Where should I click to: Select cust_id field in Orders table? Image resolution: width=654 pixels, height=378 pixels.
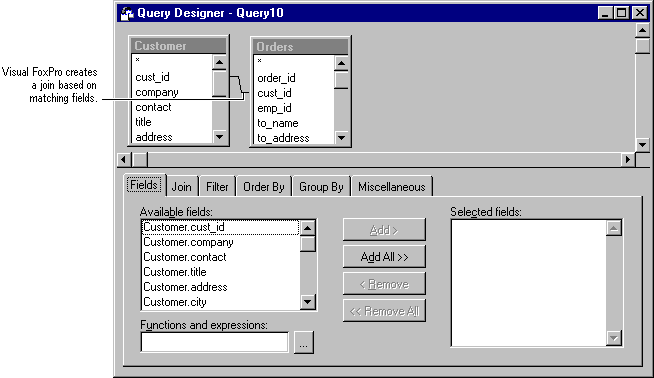pos(294,93)
